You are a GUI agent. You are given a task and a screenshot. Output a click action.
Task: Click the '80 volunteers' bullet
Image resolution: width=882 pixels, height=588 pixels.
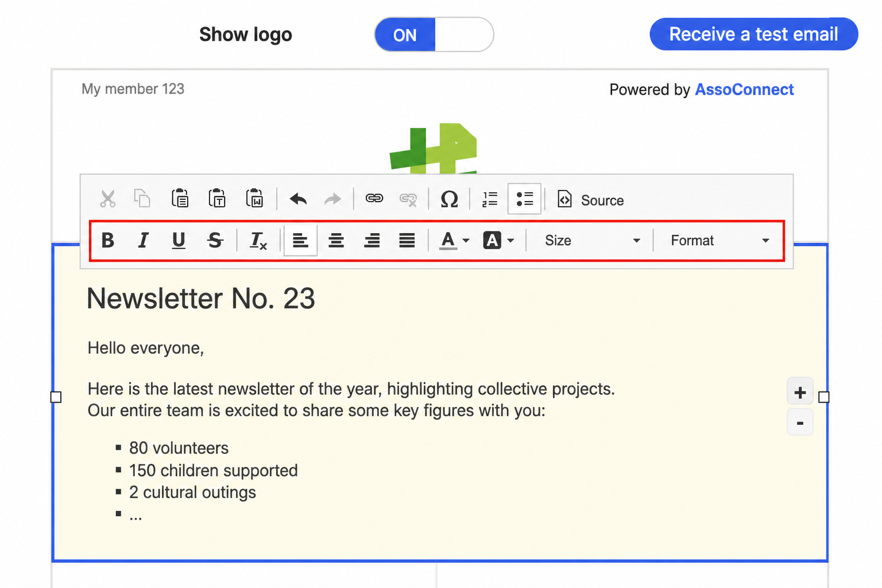[x=179, y=448]
